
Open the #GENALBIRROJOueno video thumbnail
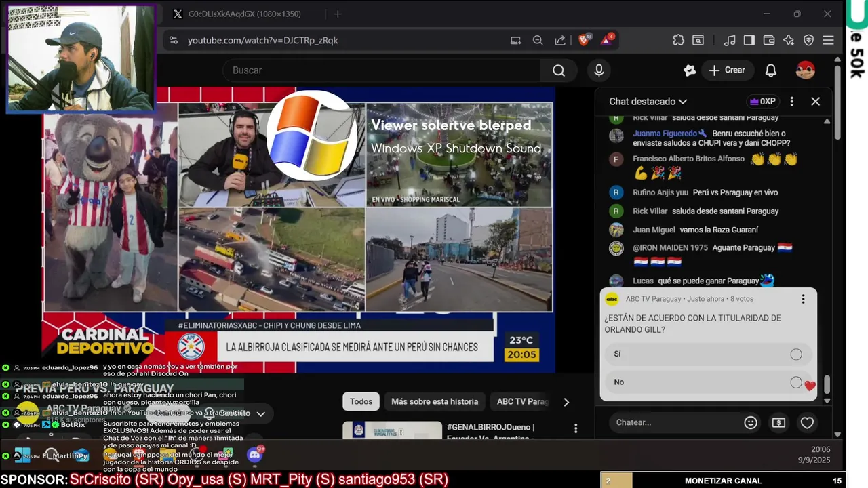pyautogui.click(x=393, y=431)
